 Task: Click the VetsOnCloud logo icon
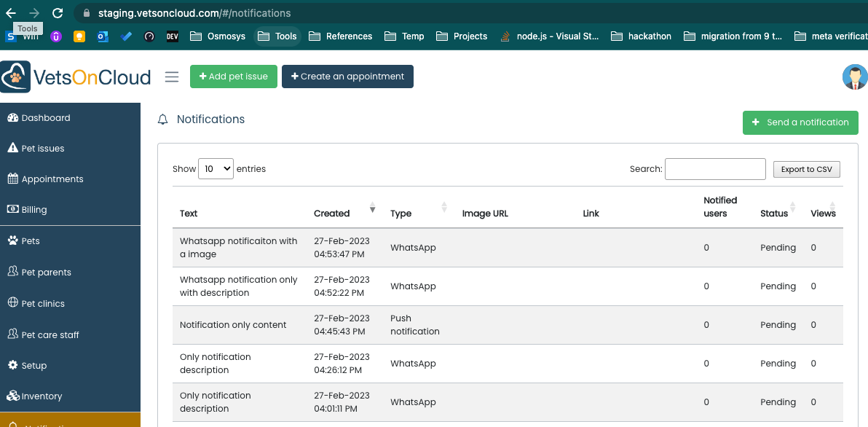tap(15, 77)
